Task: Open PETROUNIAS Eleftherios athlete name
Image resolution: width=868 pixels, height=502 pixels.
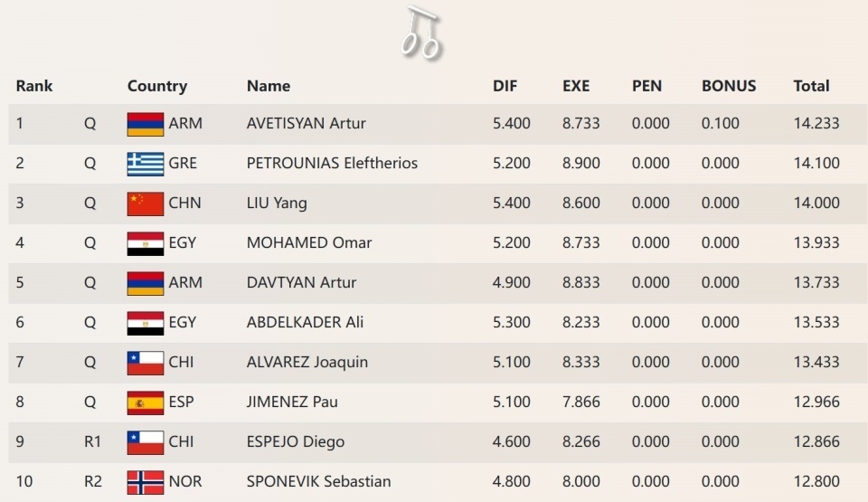Action: click(x=332, y=164)
